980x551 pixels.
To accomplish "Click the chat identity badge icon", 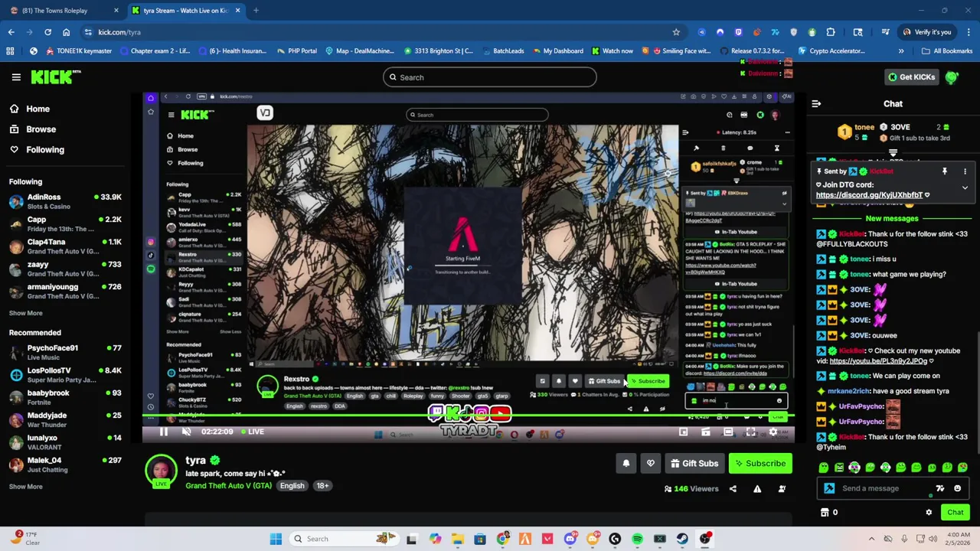I will (x=829, y=488).
